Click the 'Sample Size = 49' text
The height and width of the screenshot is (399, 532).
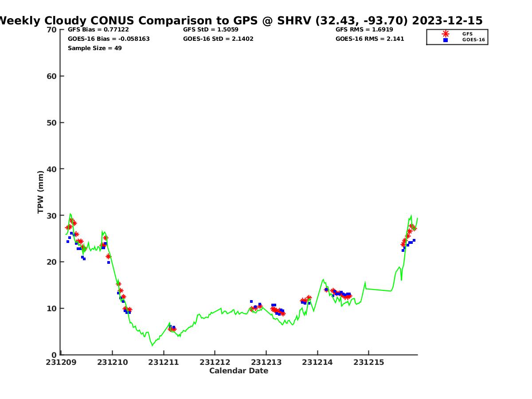click(95, 48)
